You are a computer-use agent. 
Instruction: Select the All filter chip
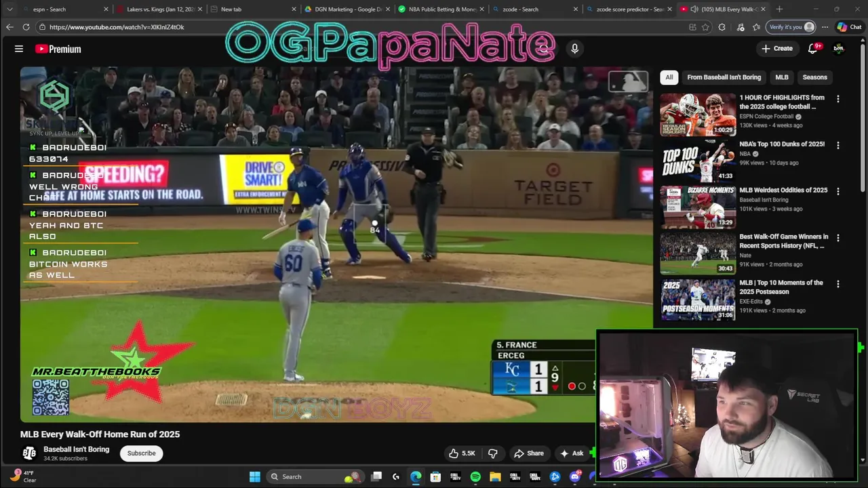tap(669, 77)
